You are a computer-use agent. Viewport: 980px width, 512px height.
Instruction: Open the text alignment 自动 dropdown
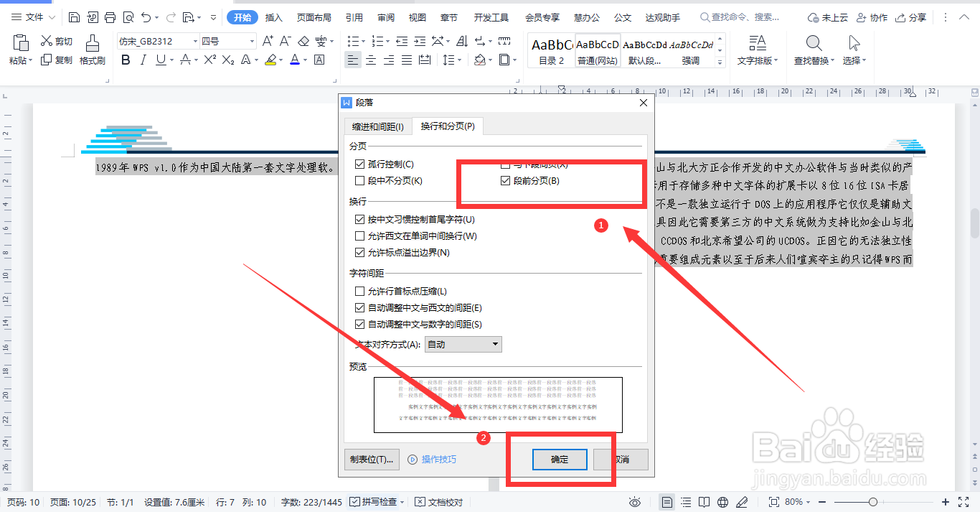(x=463, y=345)
